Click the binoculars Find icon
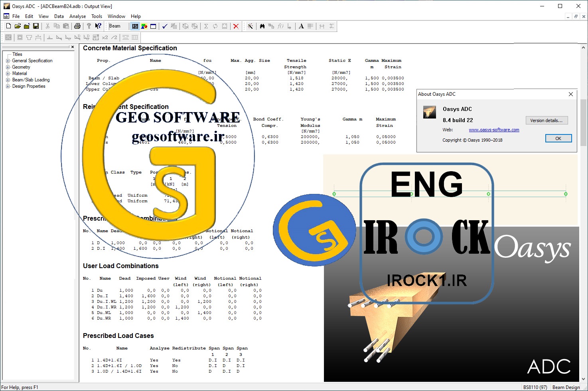 (262, 26)
